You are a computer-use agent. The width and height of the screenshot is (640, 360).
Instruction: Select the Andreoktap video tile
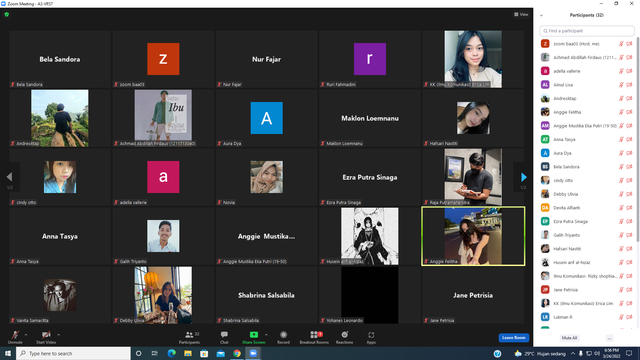click(x=60, y=118)
